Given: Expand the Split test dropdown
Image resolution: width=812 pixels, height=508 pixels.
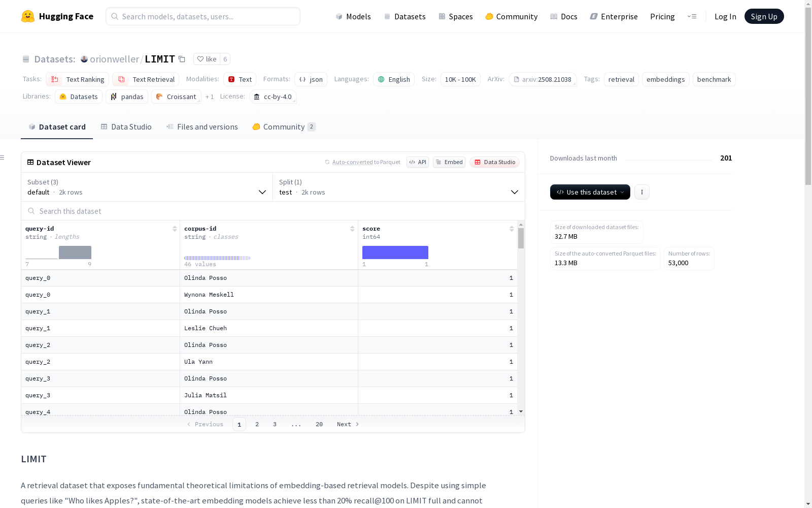Looking at the screenshot, I should pos(399,187).
